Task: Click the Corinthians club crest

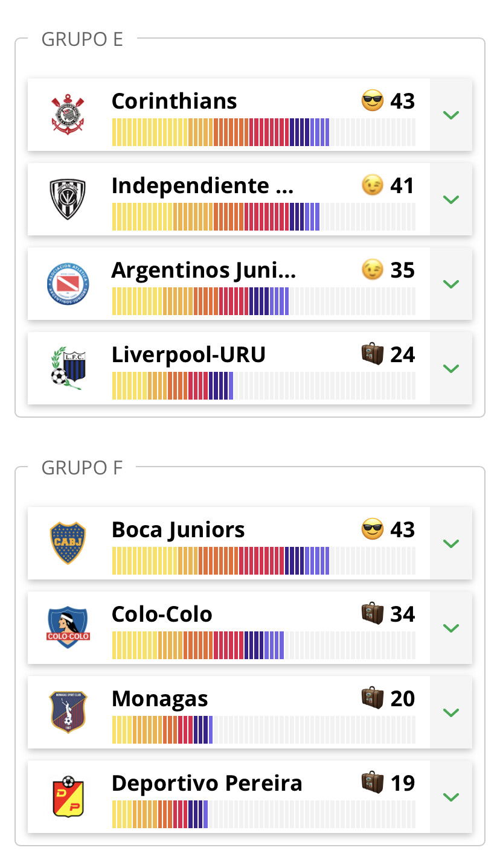Action: tap(68, 114)
